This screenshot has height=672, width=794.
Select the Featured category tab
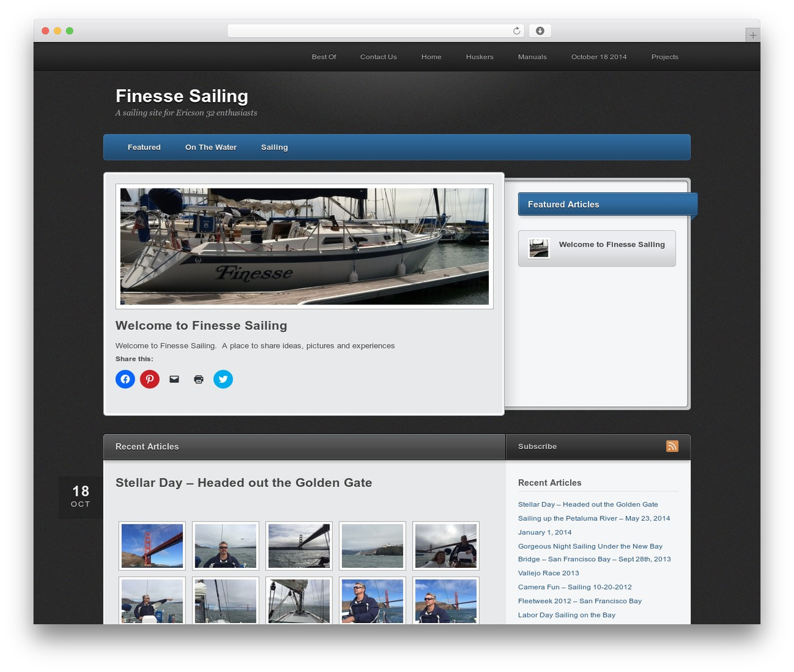pos(144,148)
